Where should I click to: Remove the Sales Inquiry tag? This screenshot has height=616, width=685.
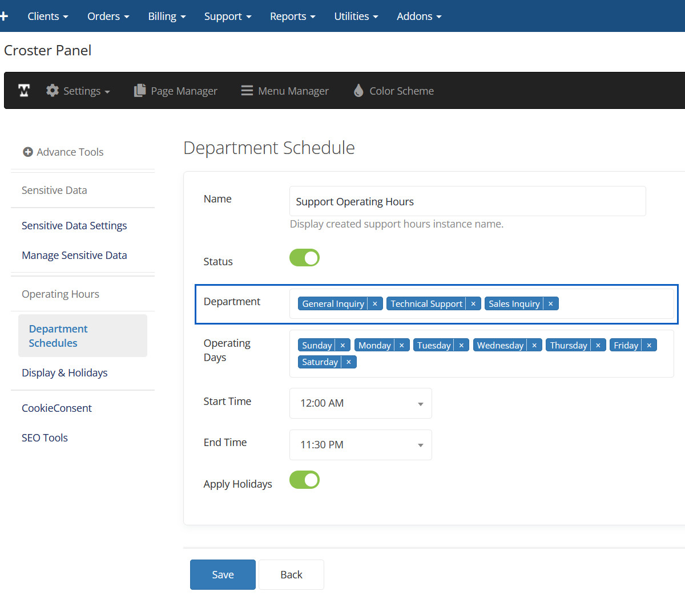(550, 304)
